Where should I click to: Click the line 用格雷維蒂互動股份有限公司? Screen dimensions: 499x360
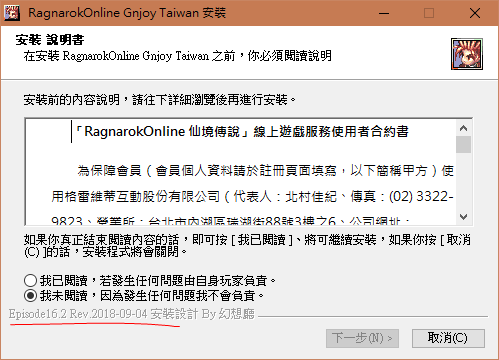point(252,196)
